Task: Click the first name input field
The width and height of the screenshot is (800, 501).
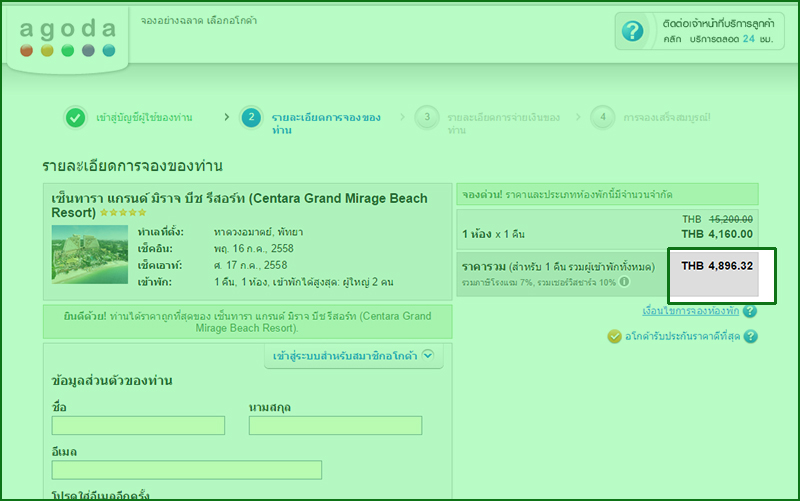Action: [x=138, y=426]
